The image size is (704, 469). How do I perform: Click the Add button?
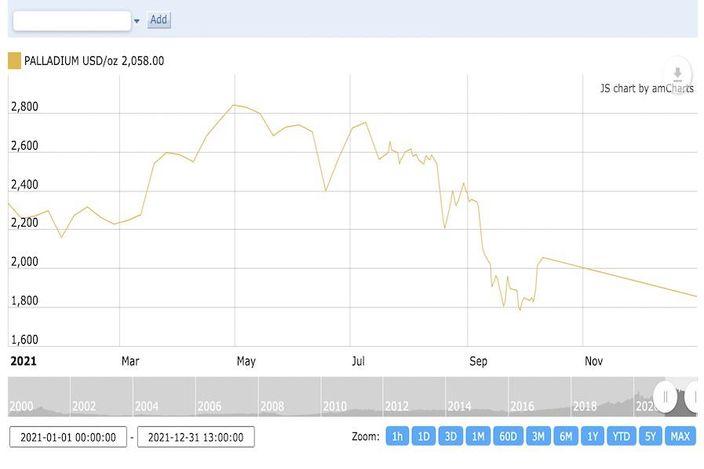point(159,20)
